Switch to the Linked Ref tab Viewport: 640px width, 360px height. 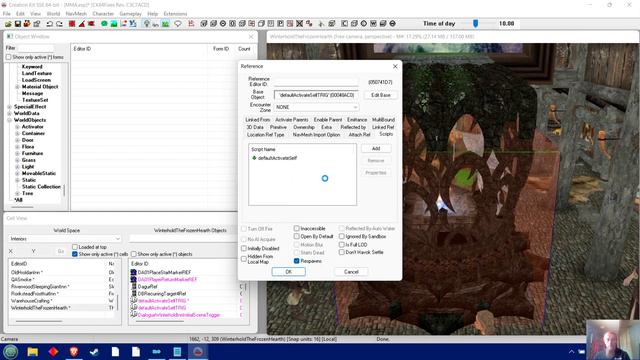coord(383,127)
